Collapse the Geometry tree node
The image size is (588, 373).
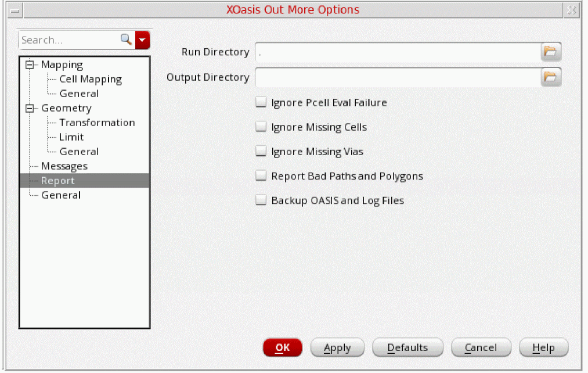pyautogui.click(x=29, y=109)
